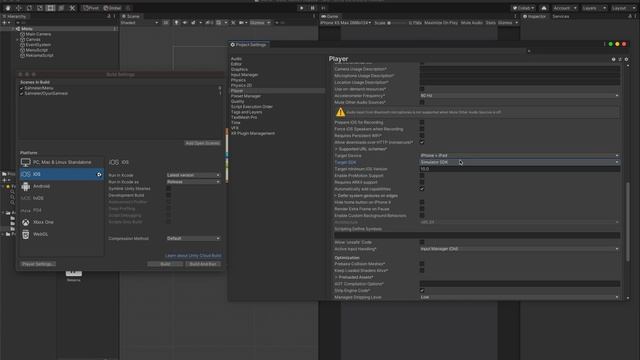Open the Collab dropdown
640x360 pixels.
[523, 8]
